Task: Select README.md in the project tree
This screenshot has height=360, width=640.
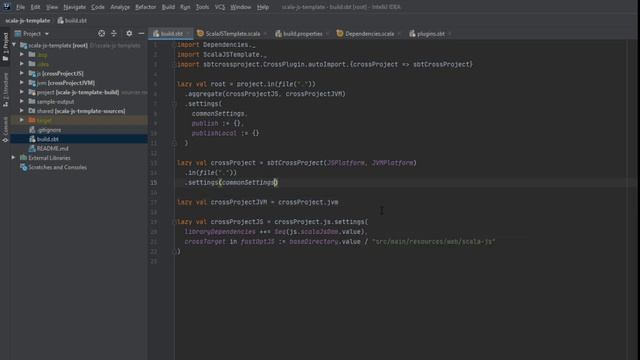Action: point(53,149)
